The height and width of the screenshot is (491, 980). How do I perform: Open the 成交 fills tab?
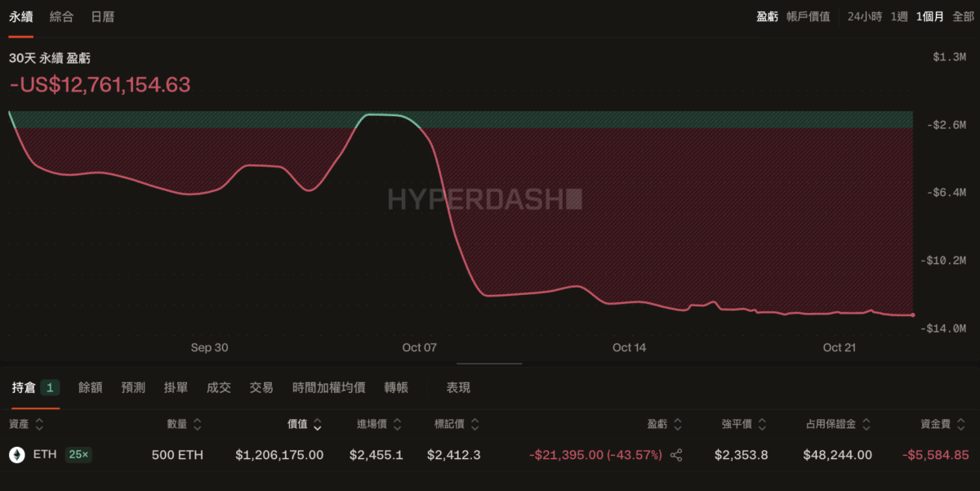[x=219, y=388]
